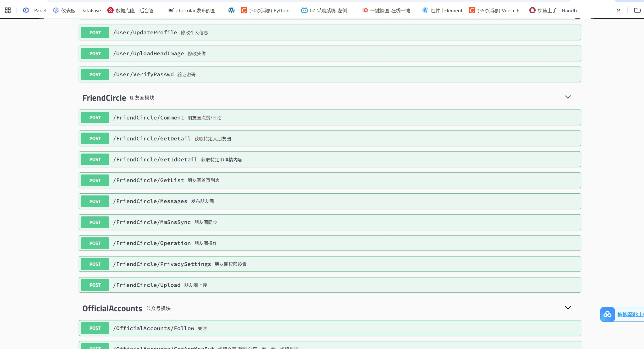This screenshot has width=644, height=349.
Task: Open the Handbook quick start bookmark
Action: click(555, 10)
